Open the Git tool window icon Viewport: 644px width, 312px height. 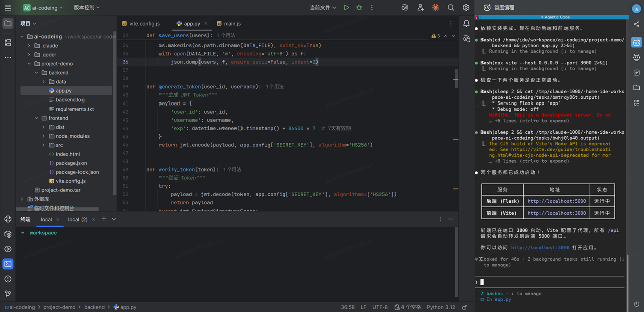tap(8, 294)
